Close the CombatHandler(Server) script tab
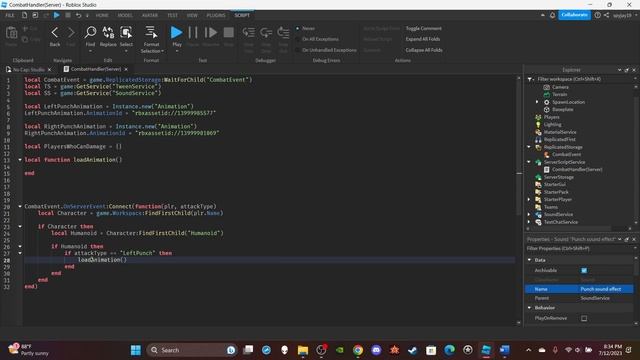The width and height of the screenshot is (640, 360). 126,69
